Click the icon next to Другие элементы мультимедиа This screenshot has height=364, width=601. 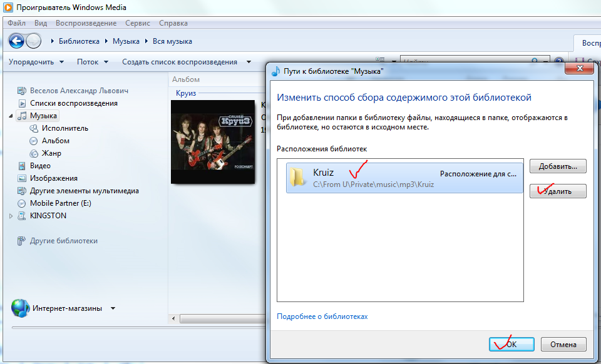[23, 191]
